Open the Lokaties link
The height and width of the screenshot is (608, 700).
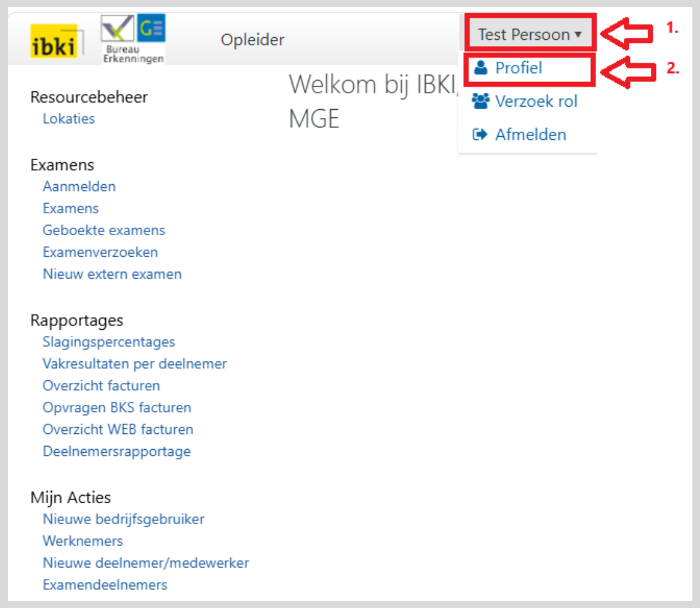tap(69, 119)
